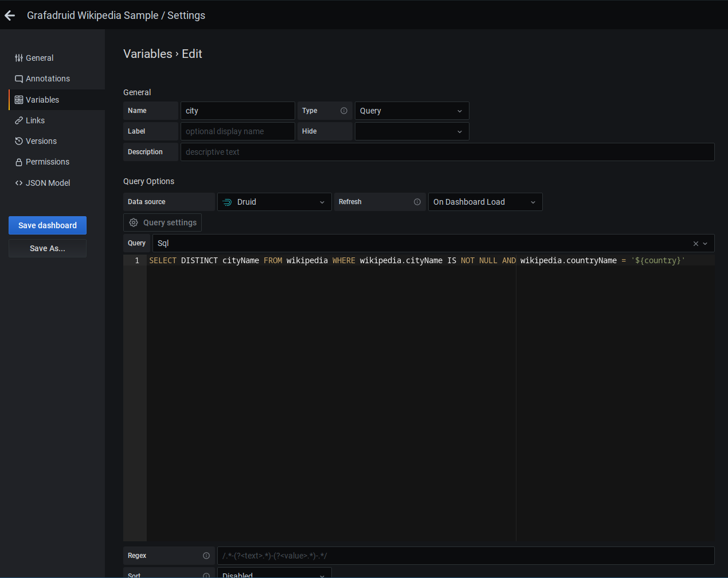The height and width of the screenshot is (578, 728).
Task: Click the Save dashboard button
Action: (x=48, y=225)
